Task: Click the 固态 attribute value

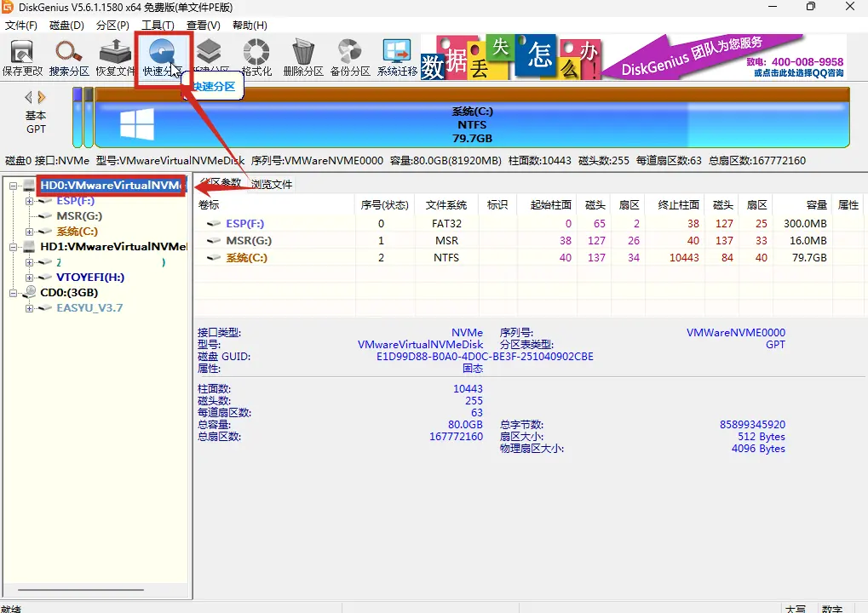Action: coord(473,369)
